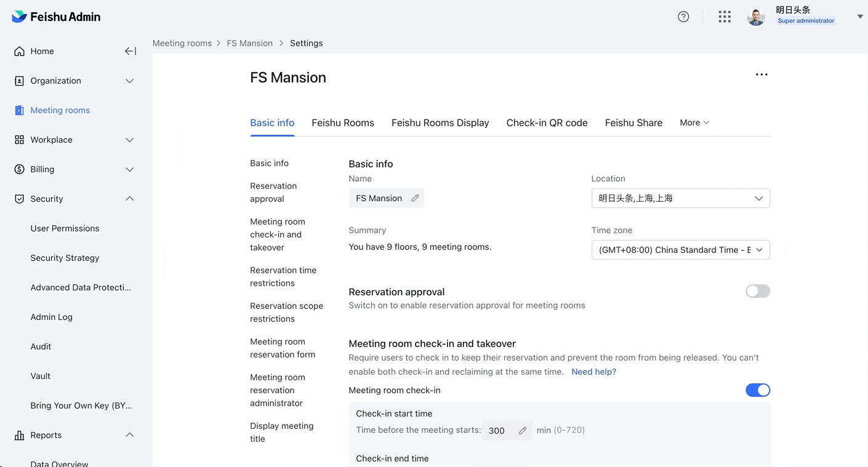The height and width of the screenshot is (467, 868).
Task: Enable the Reservation approval toggle
Action: coord(757,291)
